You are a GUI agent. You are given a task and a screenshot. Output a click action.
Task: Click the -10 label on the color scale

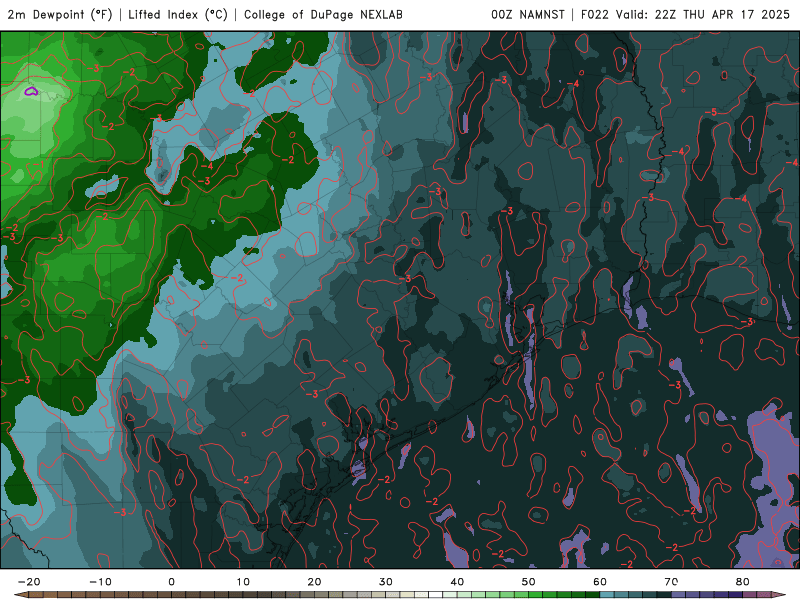click(x=100, y=582)
